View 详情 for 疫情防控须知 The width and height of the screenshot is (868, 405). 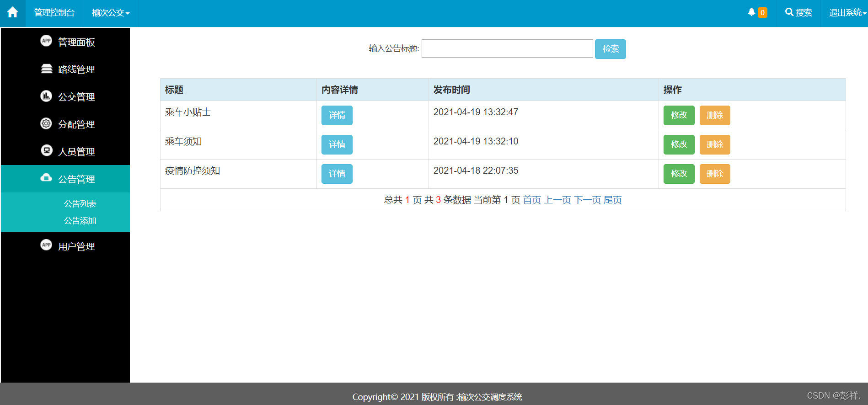point(337,174)
